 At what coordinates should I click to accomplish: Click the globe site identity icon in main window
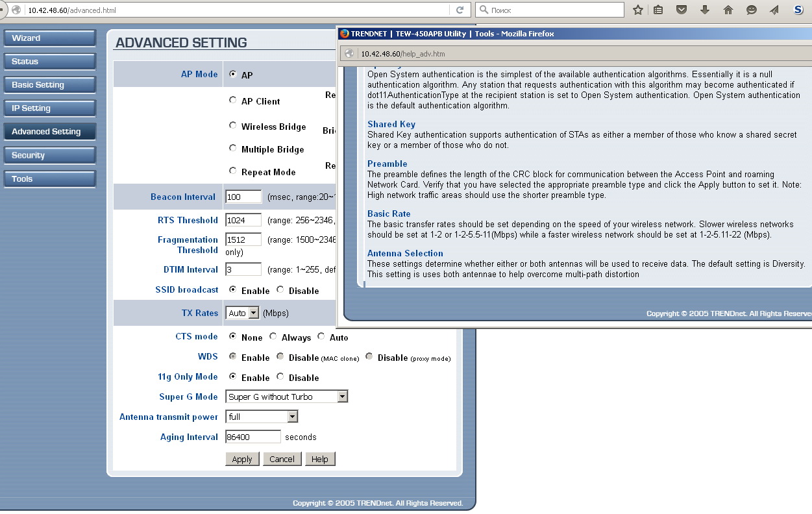tap(16, 10)
